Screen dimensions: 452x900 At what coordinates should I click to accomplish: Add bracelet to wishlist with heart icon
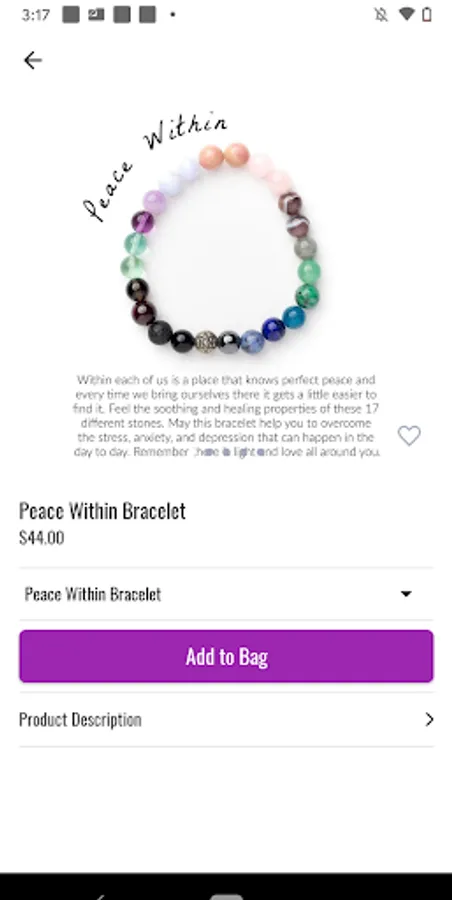coord(409,436)
